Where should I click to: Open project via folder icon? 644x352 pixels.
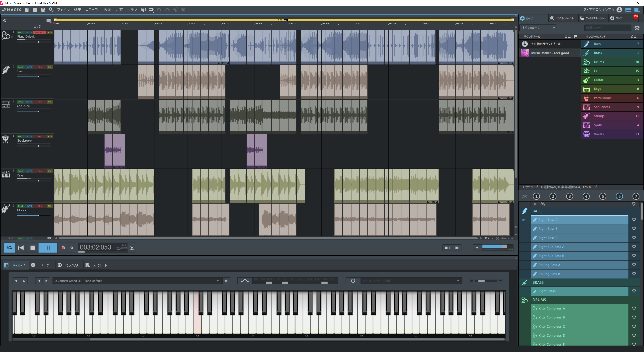point(35,10)
